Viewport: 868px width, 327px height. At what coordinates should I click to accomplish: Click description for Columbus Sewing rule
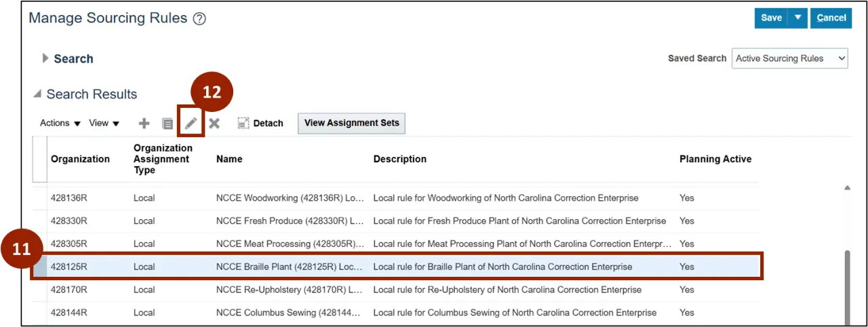point(515,313)
